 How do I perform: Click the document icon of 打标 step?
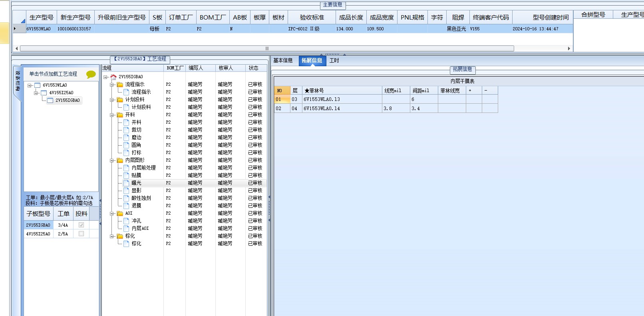click(x=126, y=152)
